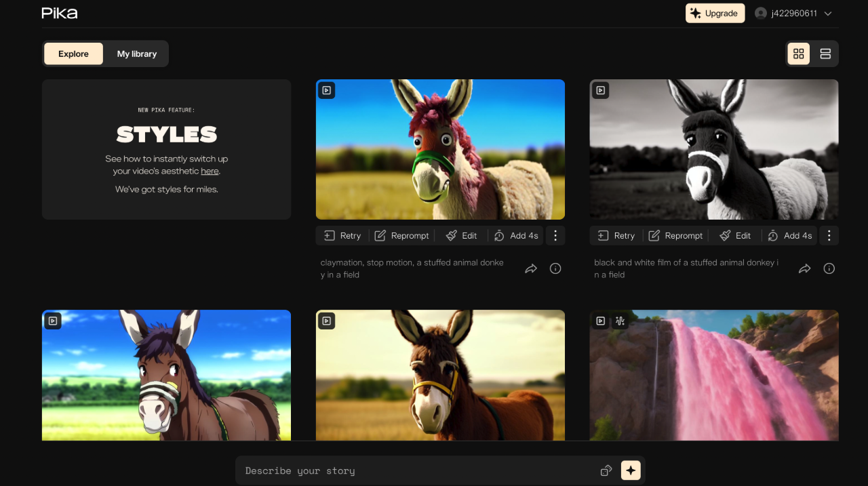Show info for claymation donkey video
This screenshot has width=868, height=486.
pyautogui.click(x=555, y=268)
